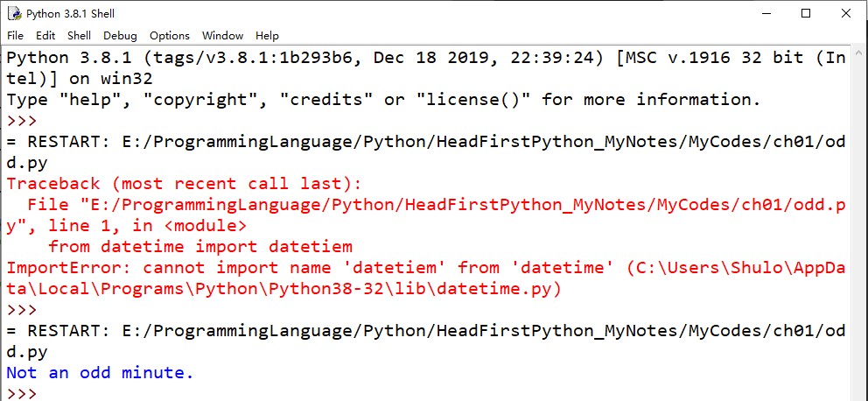
Task: Click the 'from datetime import datetiem' line
Action: click(200, 247)
